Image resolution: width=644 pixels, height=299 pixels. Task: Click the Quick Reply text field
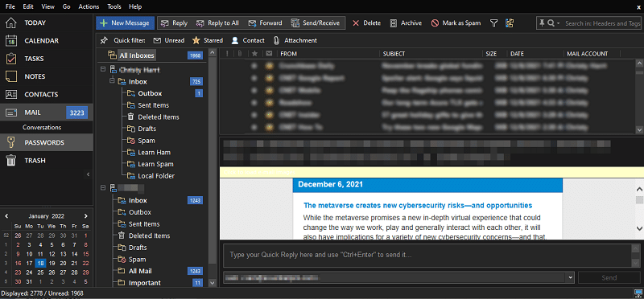[427, 255]
